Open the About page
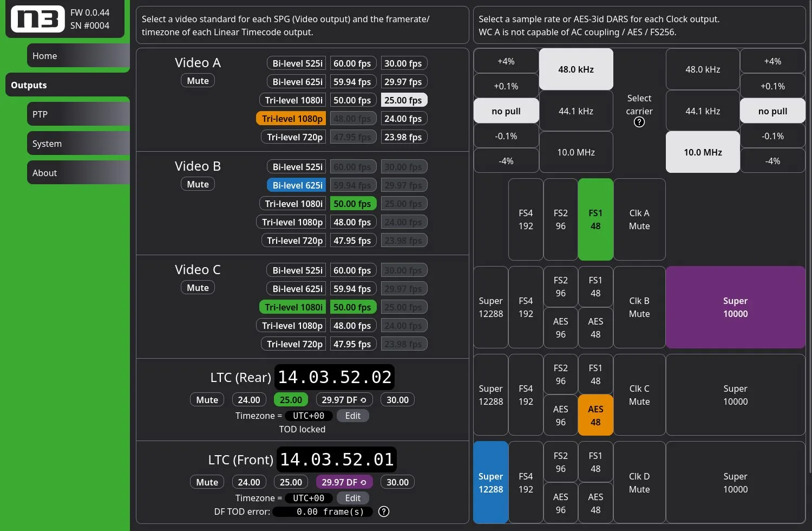 click(x=78, y=173)
